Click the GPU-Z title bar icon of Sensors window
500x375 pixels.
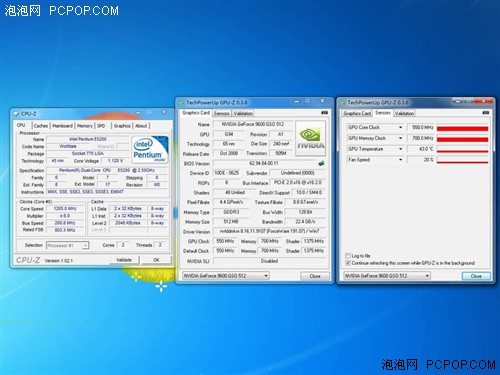point(343,103)
